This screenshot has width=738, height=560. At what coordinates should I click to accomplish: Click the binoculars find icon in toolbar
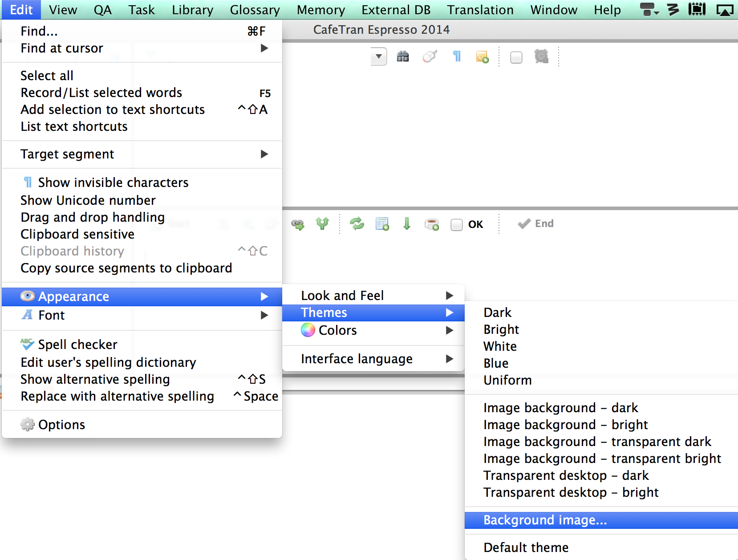(x=403, y=57)
